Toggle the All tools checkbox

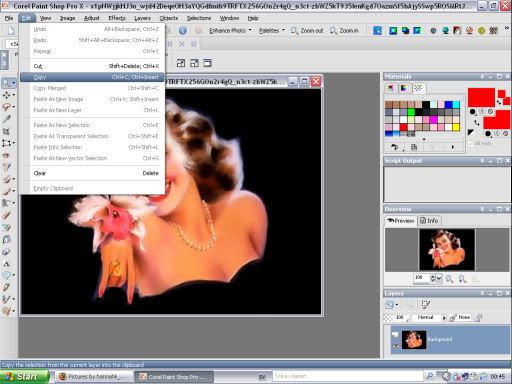tap(470, 144)
